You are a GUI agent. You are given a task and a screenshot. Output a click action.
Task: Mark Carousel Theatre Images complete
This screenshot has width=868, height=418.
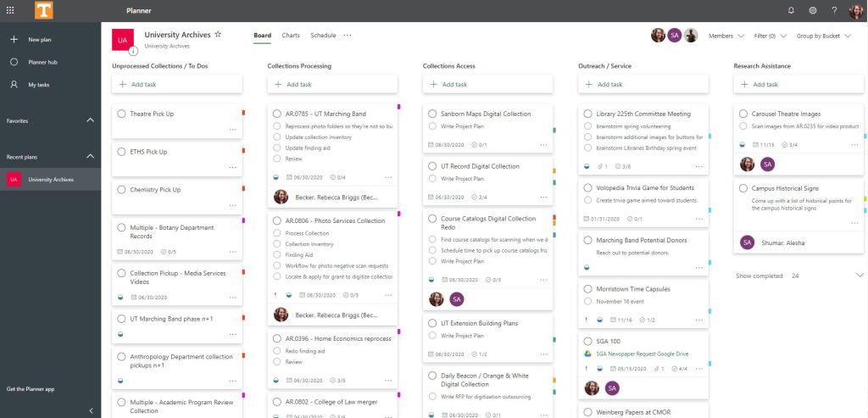tap(743, 114)
